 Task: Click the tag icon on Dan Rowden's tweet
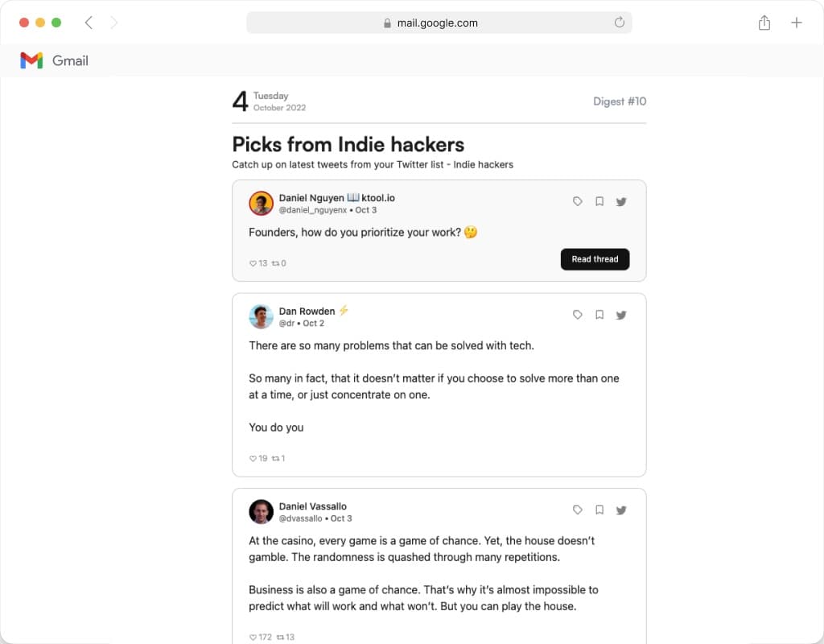tap(578, 316)
